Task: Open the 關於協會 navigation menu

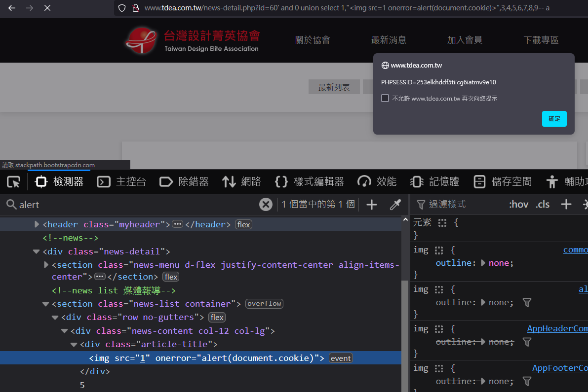Action: coord(313,40)
